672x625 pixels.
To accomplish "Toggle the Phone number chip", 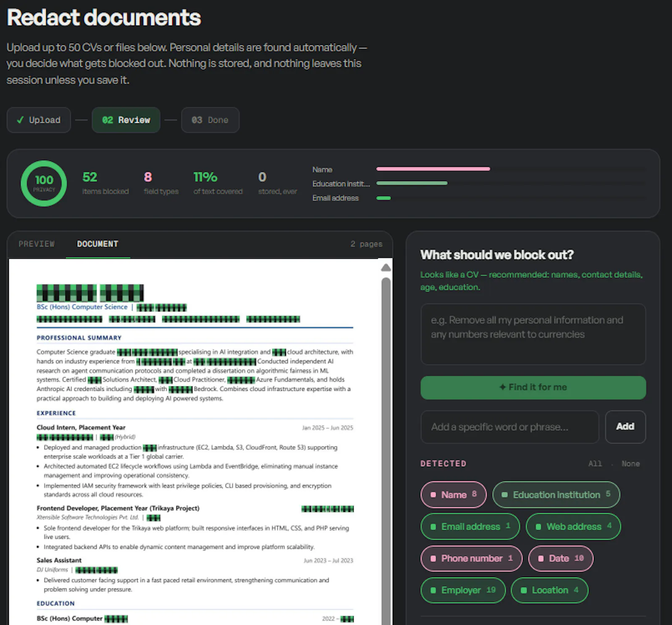I will pyautogui.click(x=471, y=558).
